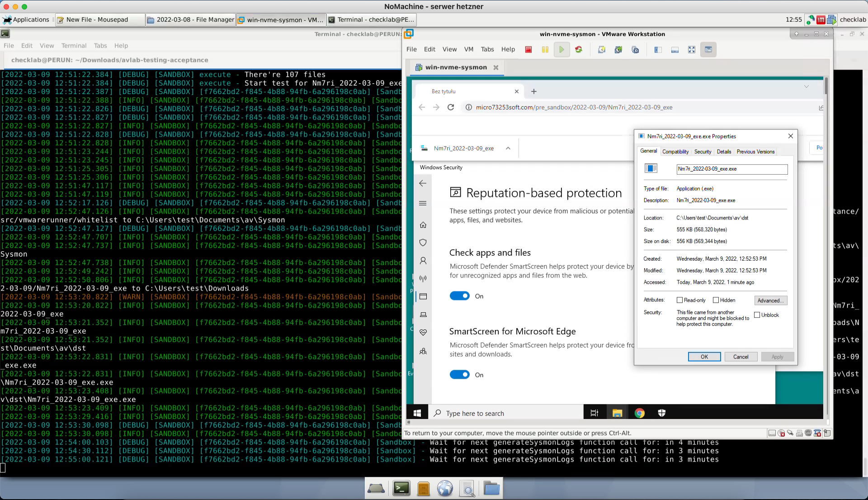Viewport: 868px width, 500px height.
Task: Open Virus & threat protection (shield icon) in sidebar
Action: click(423, 243)
